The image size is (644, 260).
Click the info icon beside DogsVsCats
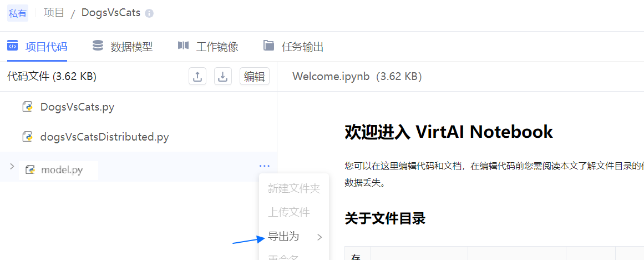pyautogui.click(x=149, y=13)
